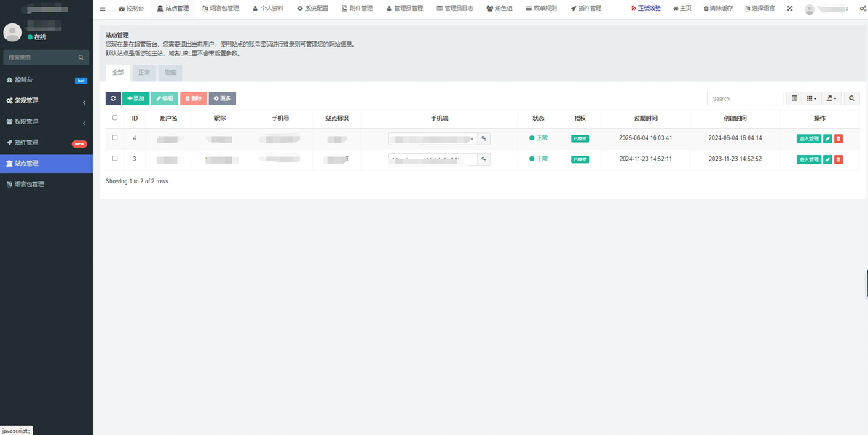
Task: Check the checkbox for row ID 4
Action: pyautogui.click(x=114, y=137)
